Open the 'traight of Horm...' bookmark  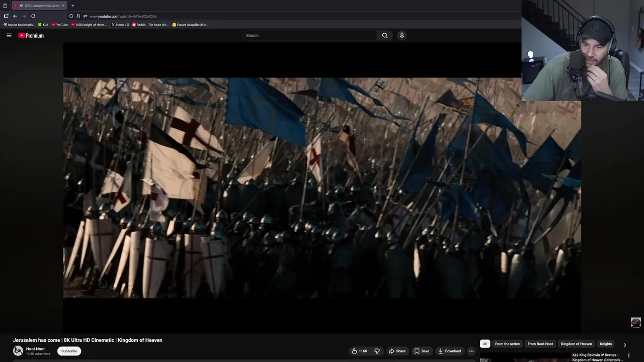click(89, 25)
